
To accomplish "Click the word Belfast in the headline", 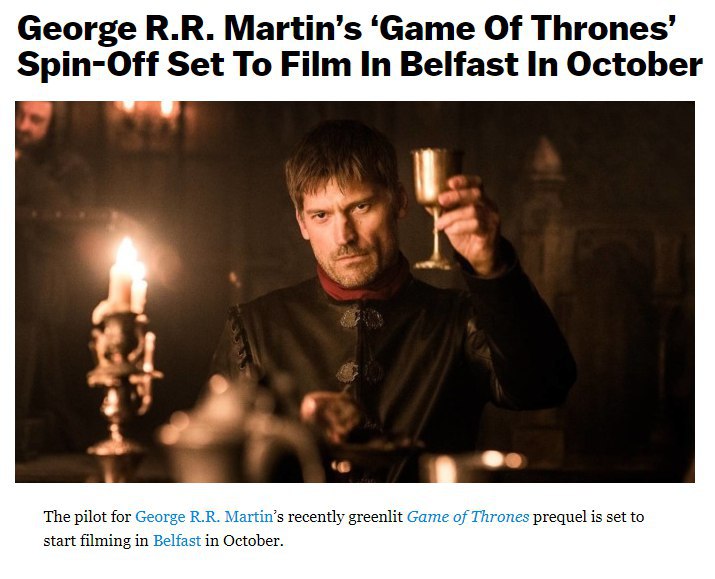I will (x=460, y=64).
